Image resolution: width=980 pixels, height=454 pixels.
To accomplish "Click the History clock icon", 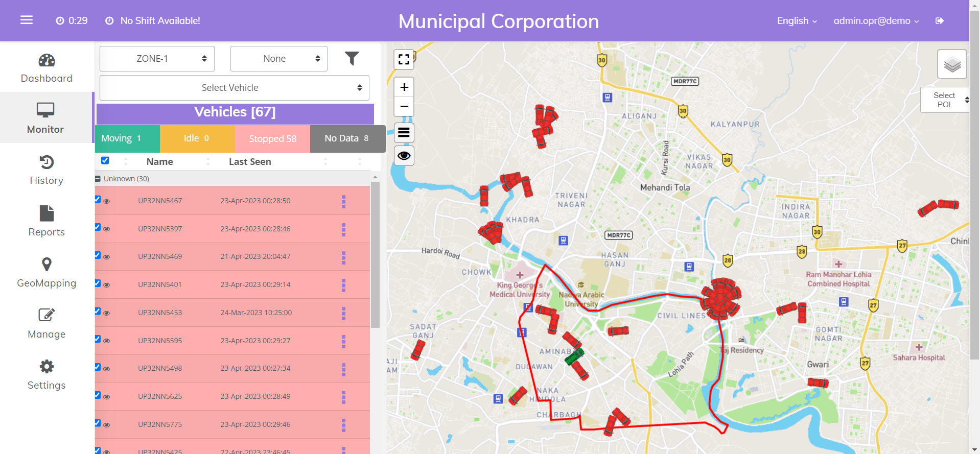I will pos(46,162).
